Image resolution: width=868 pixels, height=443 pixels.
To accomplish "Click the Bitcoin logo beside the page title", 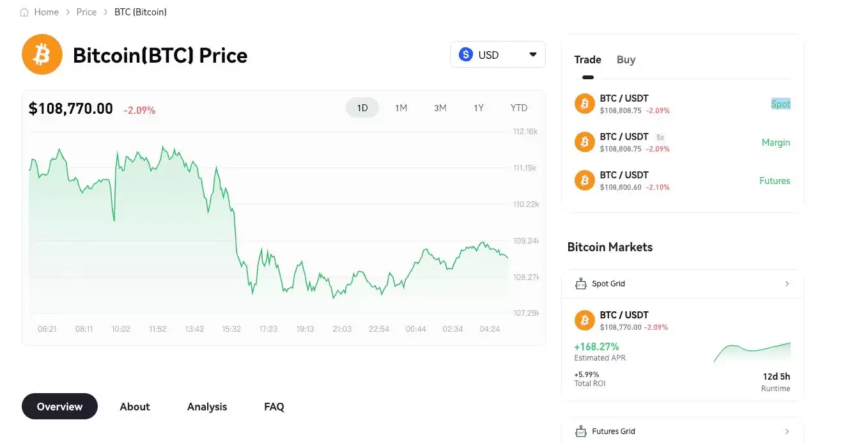I will point(42,54).
